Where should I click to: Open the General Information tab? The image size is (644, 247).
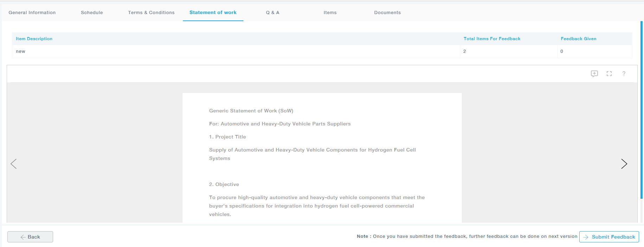32,13
